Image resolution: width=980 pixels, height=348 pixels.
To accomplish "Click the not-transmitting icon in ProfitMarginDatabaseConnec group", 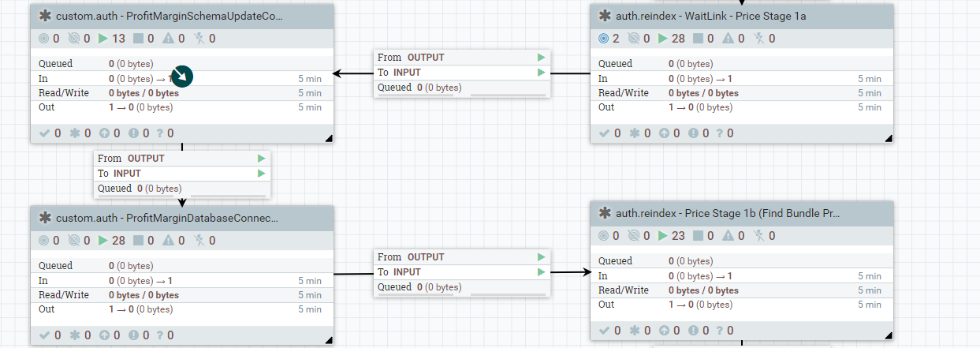I will [75, 241].
